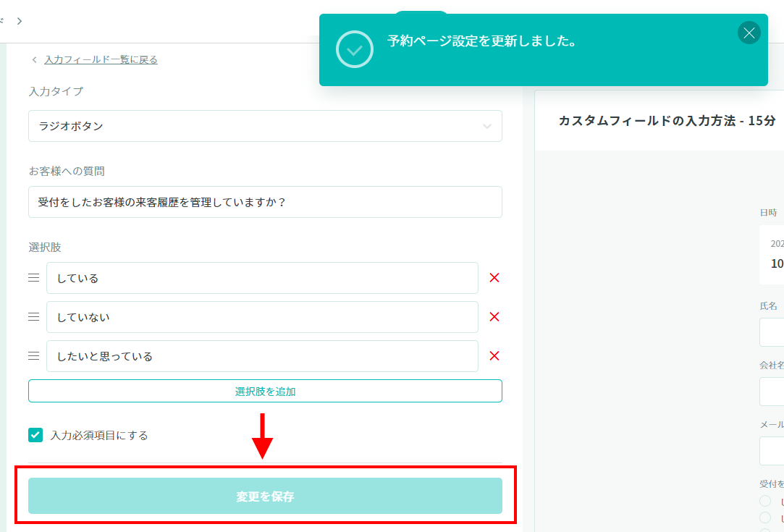
Task: Click the dropdown arrow on ラジオボタン field
Action: click(486, 127)
